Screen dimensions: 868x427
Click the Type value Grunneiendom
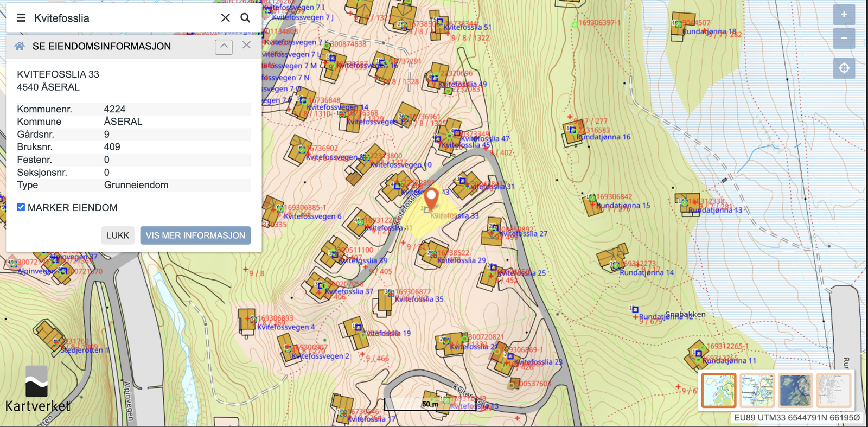coord(136,185)
